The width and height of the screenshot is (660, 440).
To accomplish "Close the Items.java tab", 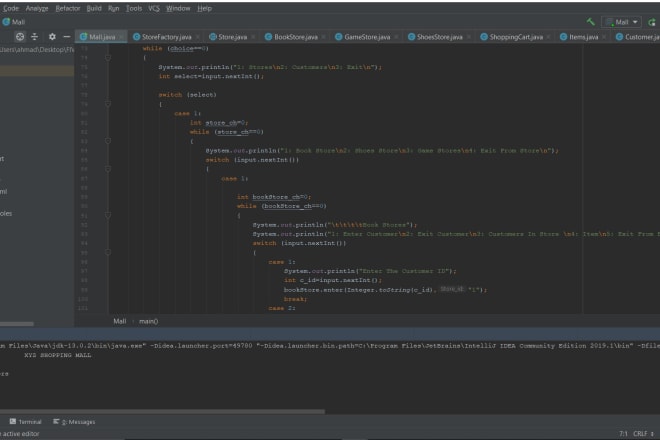I will [604, 37].
